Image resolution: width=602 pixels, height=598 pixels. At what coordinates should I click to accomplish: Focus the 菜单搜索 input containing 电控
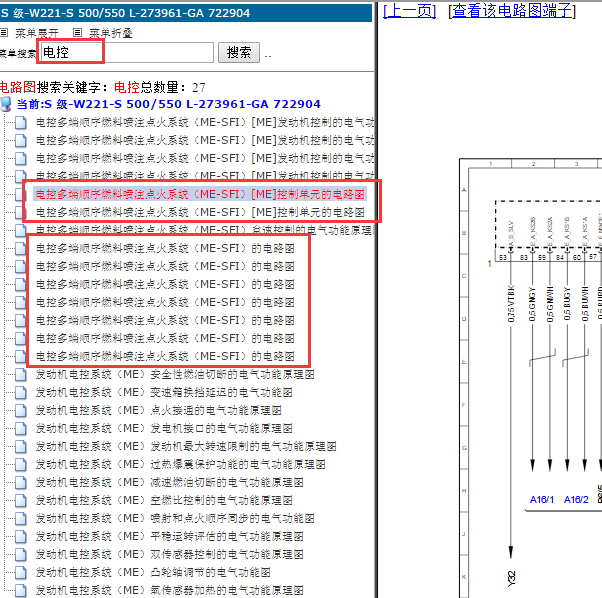pos(127,52)
